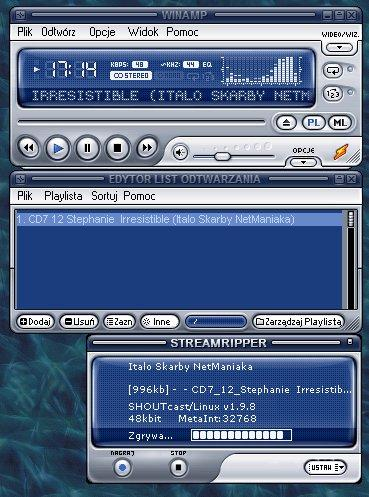Stop playback in Winamp
Viewport: 369px width, 497px height.
click(x=117, y=148)
